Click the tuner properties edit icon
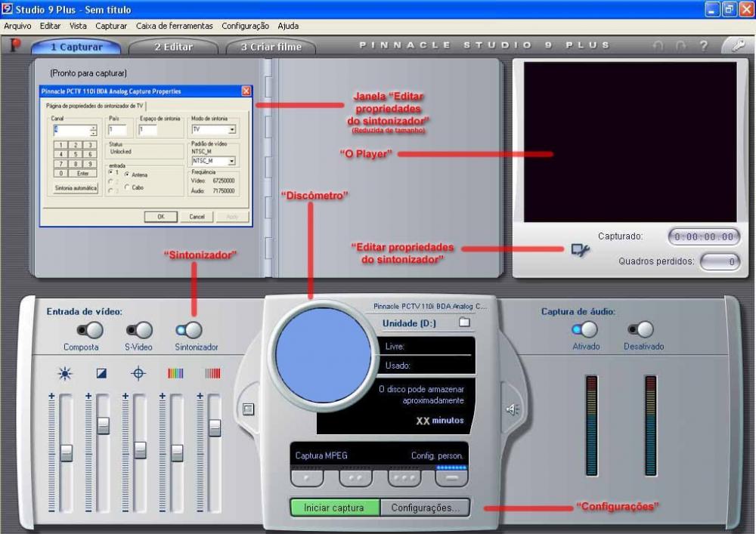 tap(580, 250)
